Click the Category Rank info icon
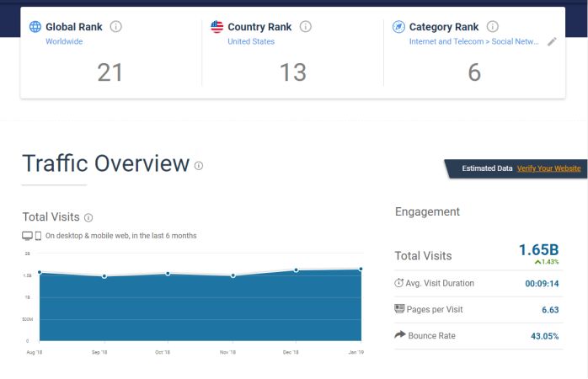 (492, 27)
